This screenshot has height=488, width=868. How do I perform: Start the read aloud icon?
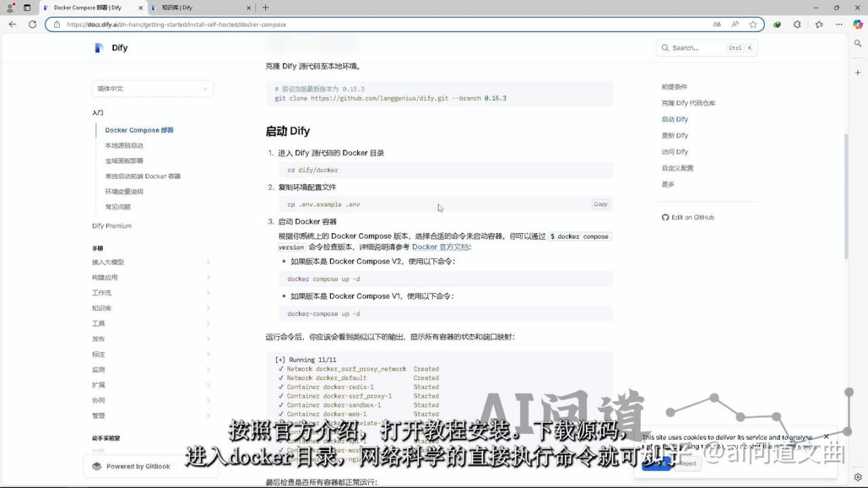735,24
